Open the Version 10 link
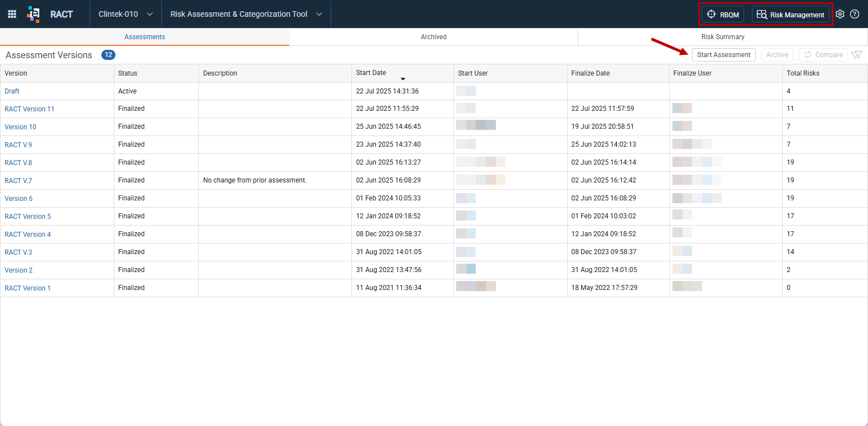Viewport: 868px width, 426px height. click(x=20, y=127)
